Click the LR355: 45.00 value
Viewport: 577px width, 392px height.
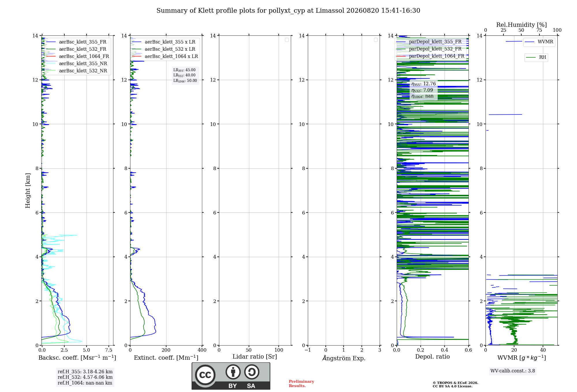pos(184,70)
